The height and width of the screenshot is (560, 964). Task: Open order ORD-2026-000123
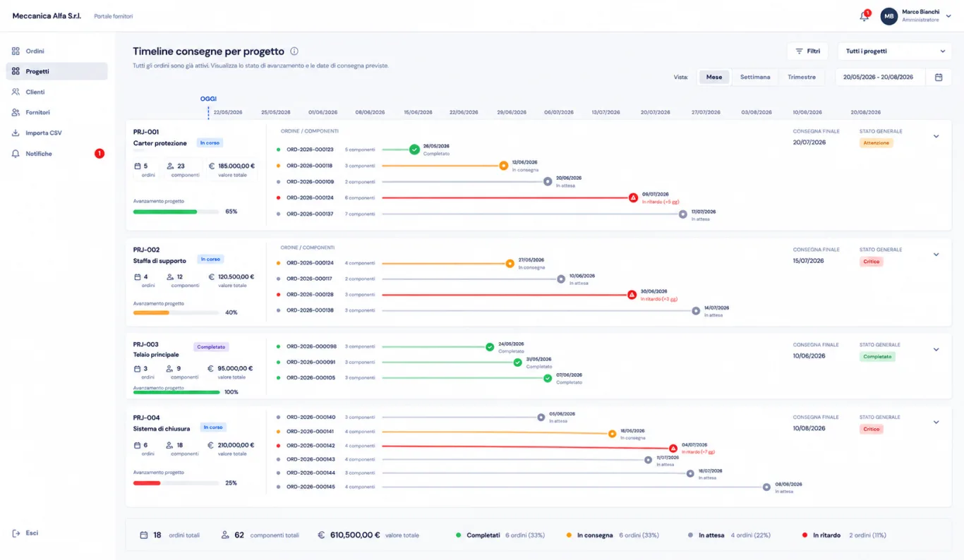(310, 150)
